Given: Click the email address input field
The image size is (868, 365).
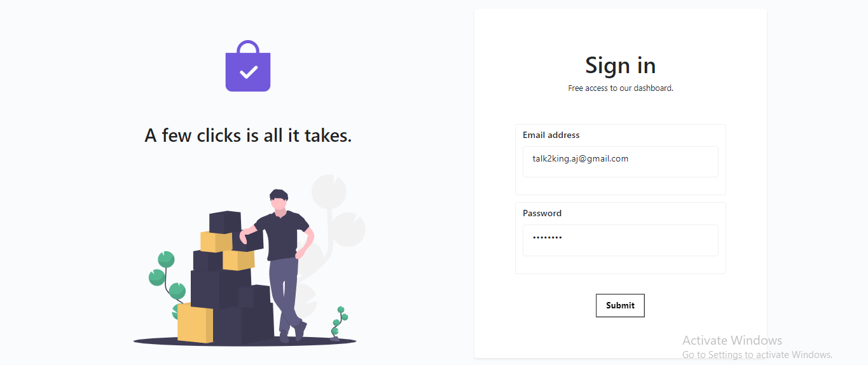Looking at the screenshot, I should [620, 162].
